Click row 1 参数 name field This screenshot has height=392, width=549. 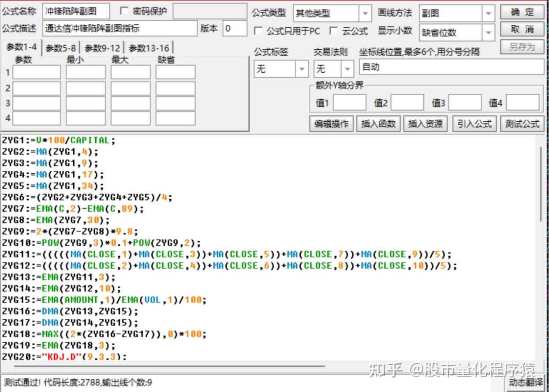[37, 72]
